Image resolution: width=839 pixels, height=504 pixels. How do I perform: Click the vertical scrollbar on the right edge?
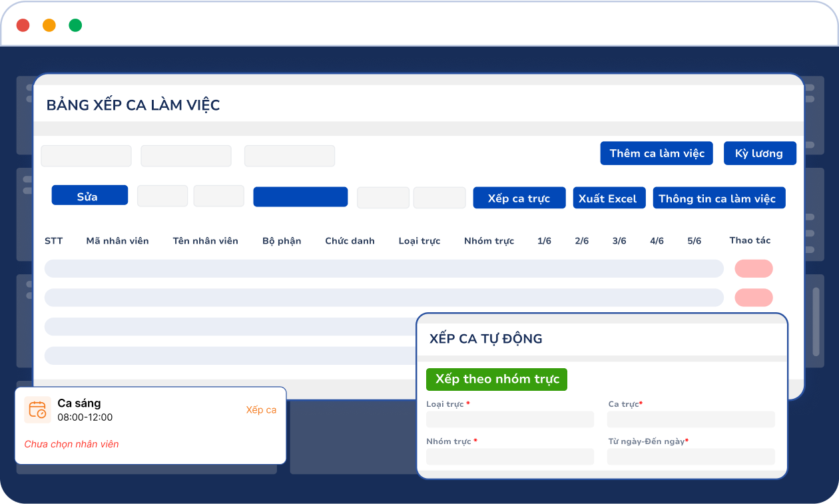click(816, 322)
